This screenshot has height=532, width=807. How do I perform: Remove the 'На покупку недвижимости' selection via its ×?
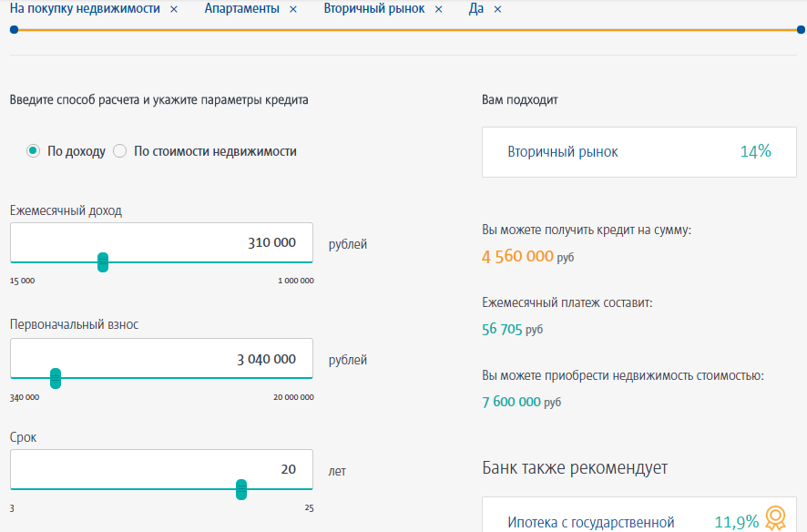point(174,9)
